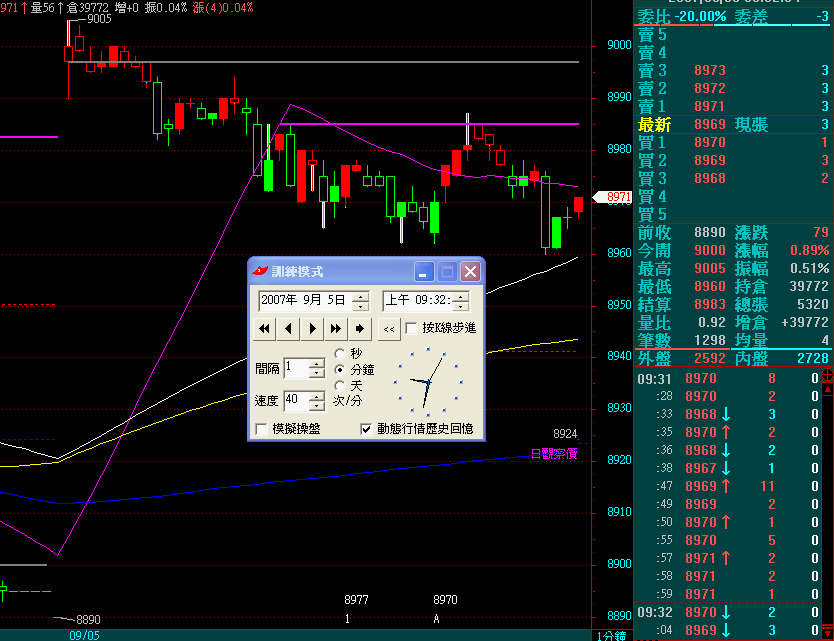Click tick list scrollbar up arrow
The width and height of the screenshot is (834, 641).
(x=827, y=389)
